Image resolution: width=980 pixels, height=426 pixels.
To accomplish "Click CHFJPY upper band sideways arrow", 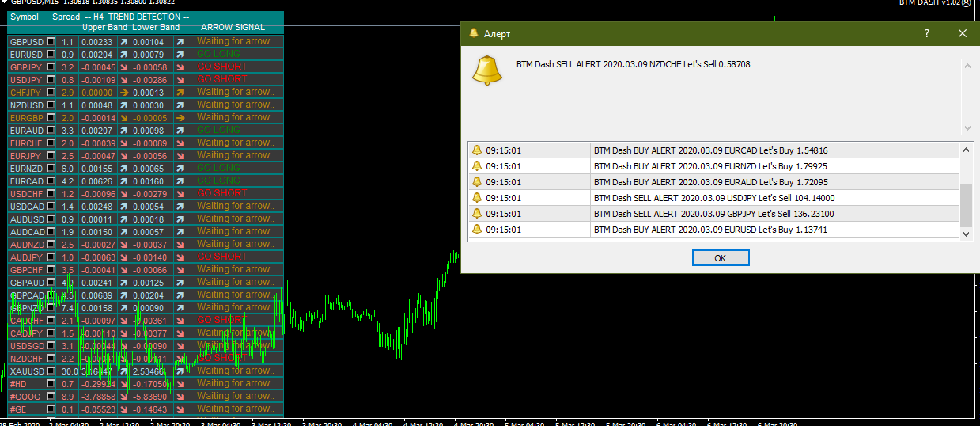I will [123, 92].
